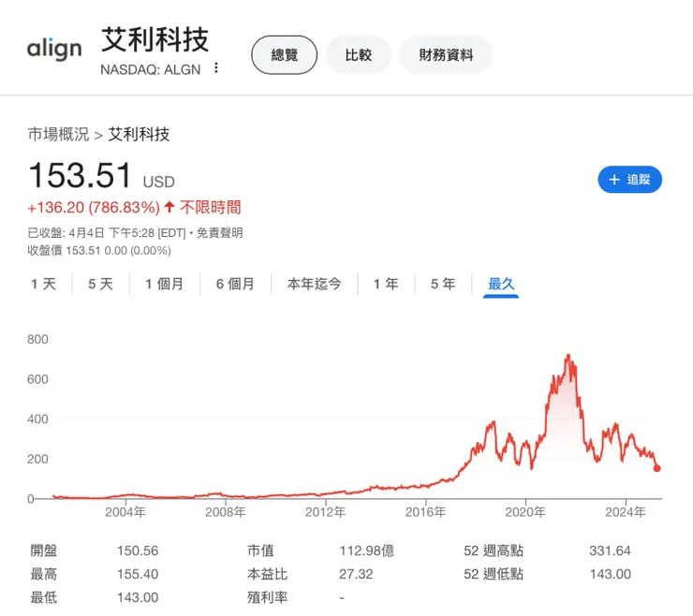The image size is (693, 616).
Task: Click the 800 y-axis label
Action: (x=37, y=340)
